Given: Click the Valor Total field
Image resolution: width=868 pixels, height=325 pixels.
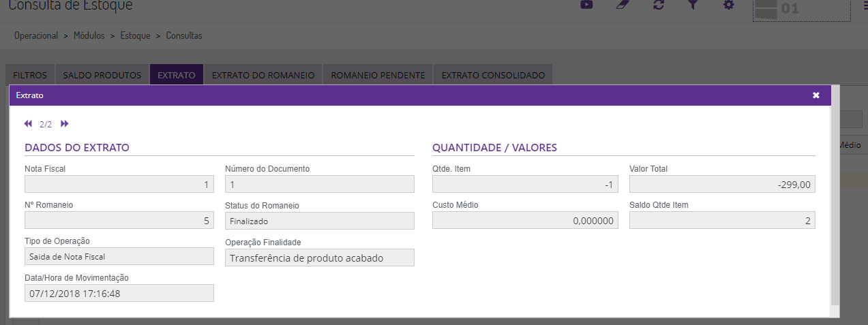Looking at the screenshot, I should point(722,185).
